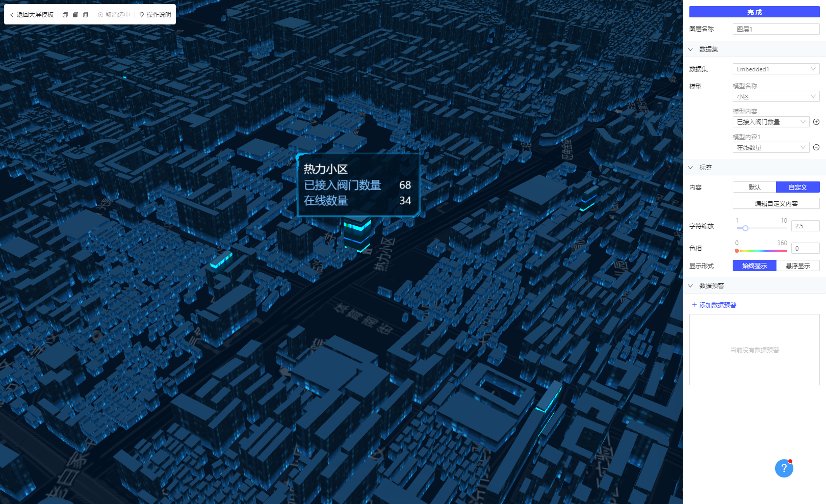Select the solid cube display icon
826x504 pixels.
[75, 15]
